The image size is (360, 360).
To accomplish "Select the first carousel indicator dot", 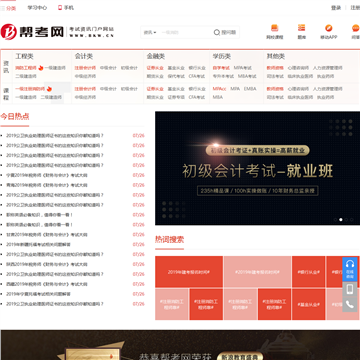I will [x=335, y=220].
